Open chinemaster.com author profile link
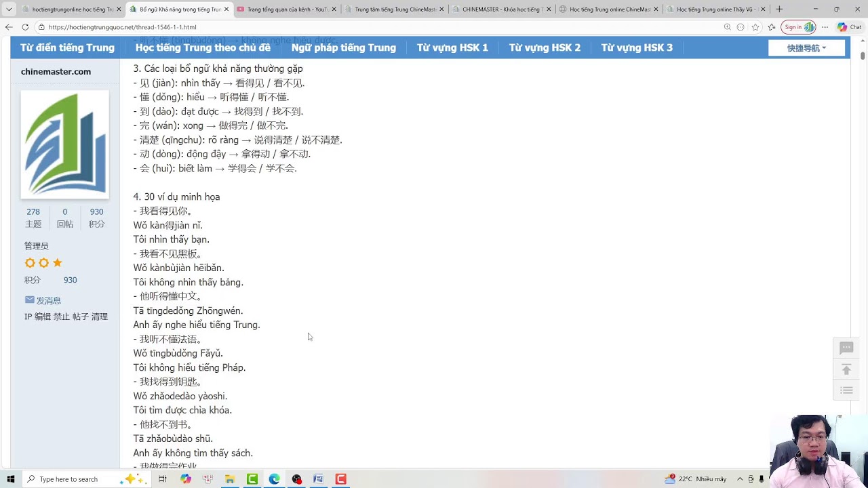The image size is (868, 488). tap(56, 72)
